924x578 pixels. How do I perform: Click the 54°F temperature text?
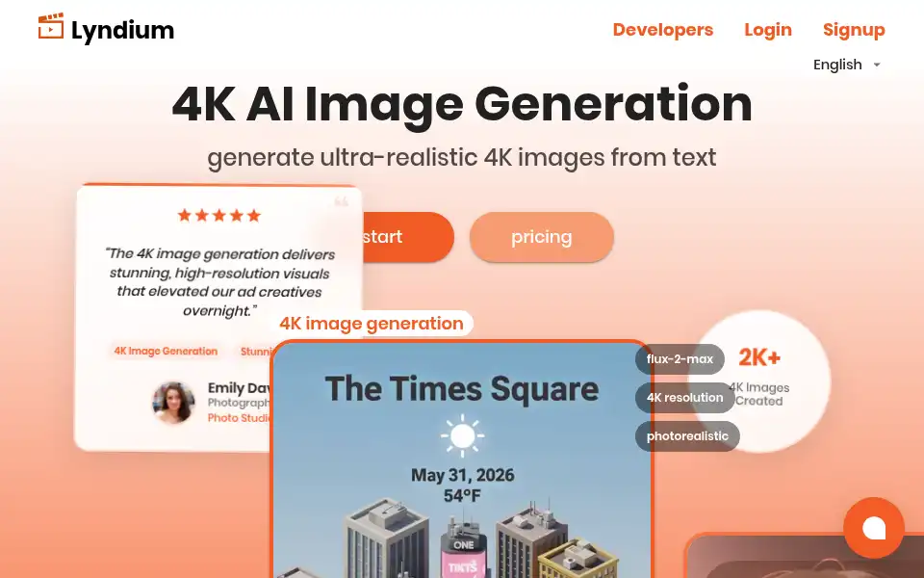click(x=463, y=496)
